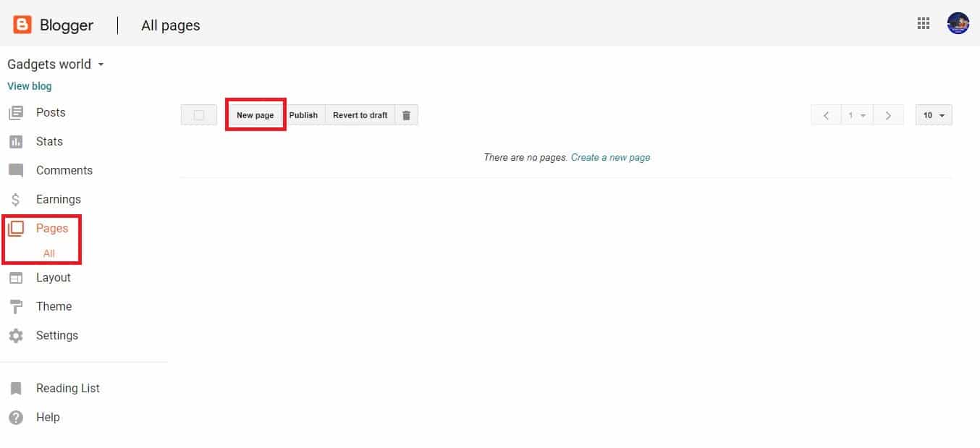Select Pages in the sidebar
The height and width of the screenshot is (448, 980).
(x=52, y=229)
